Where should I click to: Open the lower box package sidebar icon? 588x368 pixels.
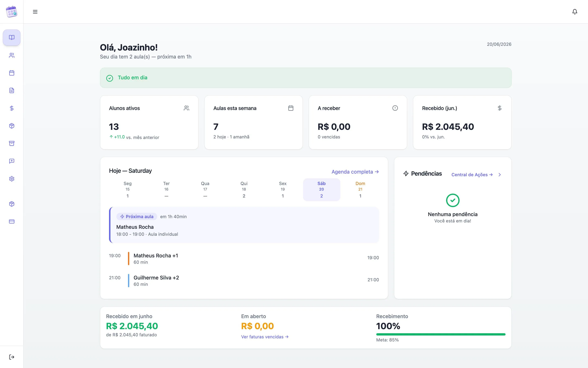pos(12,204)
